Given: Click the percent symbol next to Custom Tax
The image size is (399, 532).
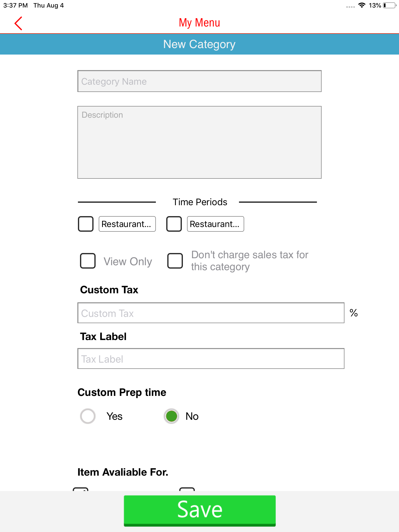Looking at the screenshot, I should (x=354, y=313).
